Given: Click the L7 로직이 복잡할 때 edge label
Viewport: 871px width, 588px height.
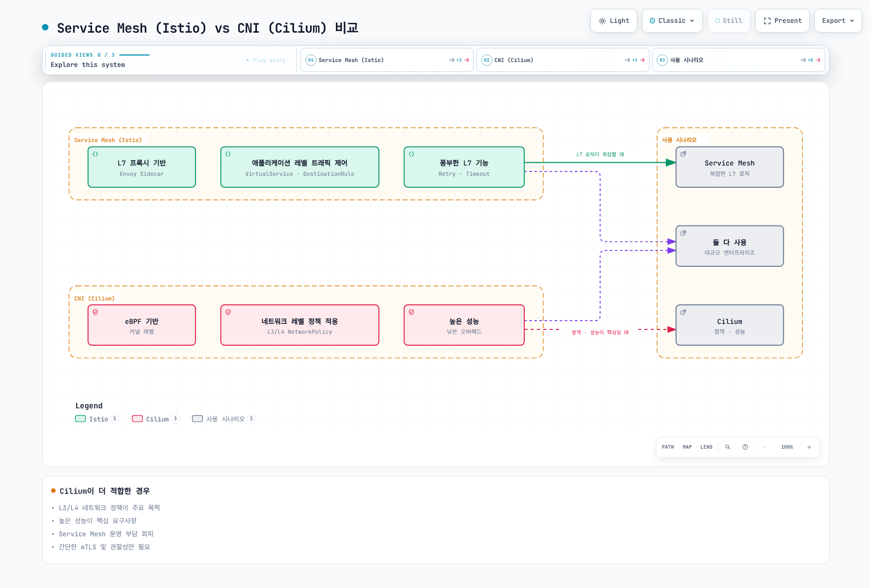Looking at the screenshot, I should [x=600, y=155].
